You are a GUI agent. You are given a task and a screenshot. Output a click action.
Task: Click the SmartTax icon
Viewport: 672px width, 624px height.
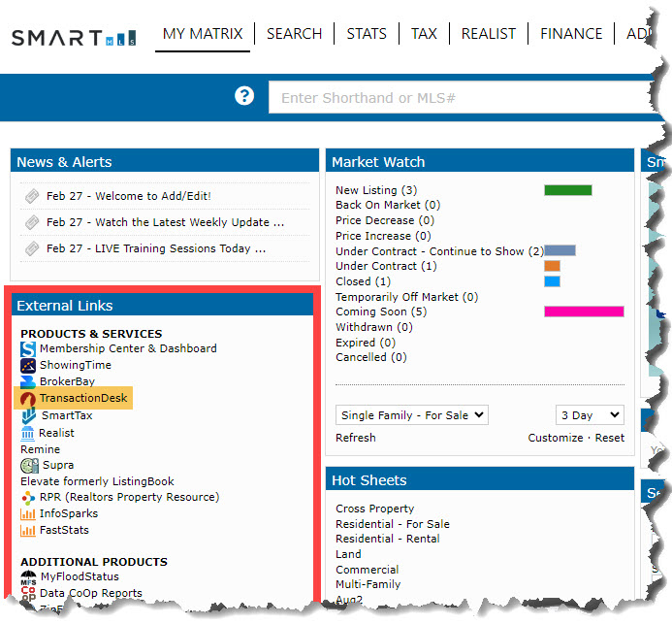(x=29, y=416)
